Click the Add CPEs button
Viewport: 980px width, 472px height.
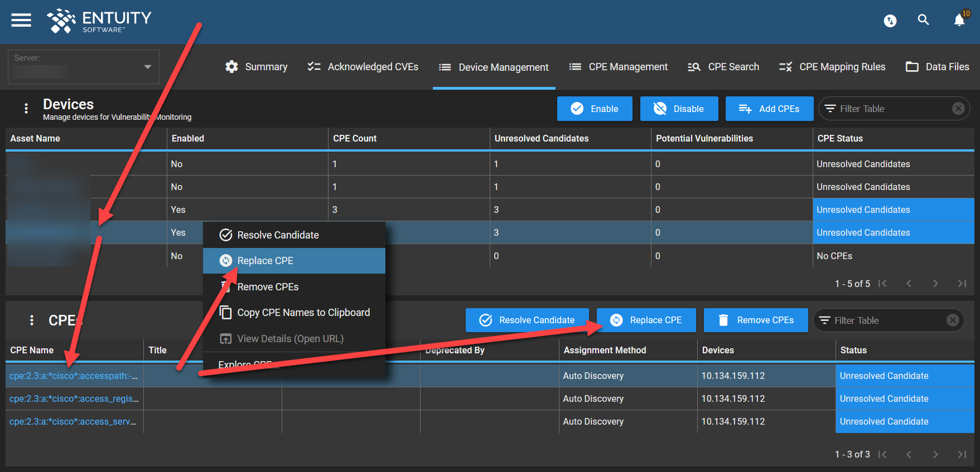769,109
